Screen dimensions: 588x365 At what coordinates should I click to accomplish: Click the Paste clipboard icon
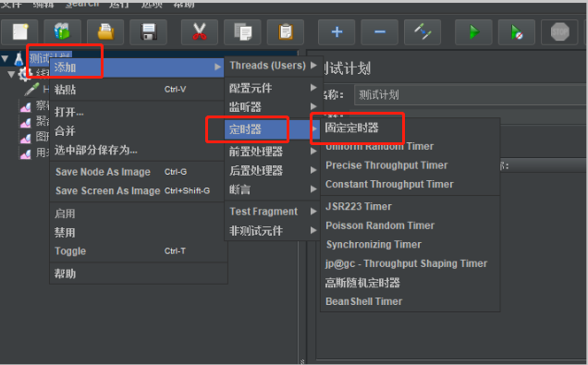[286, 31]
